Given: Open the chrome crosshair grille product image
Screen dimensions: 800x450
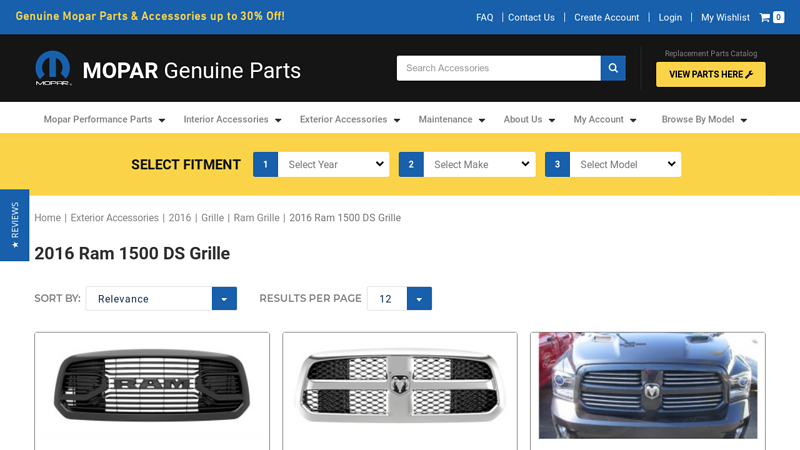Looking at the screenshot, I should 400,386.
